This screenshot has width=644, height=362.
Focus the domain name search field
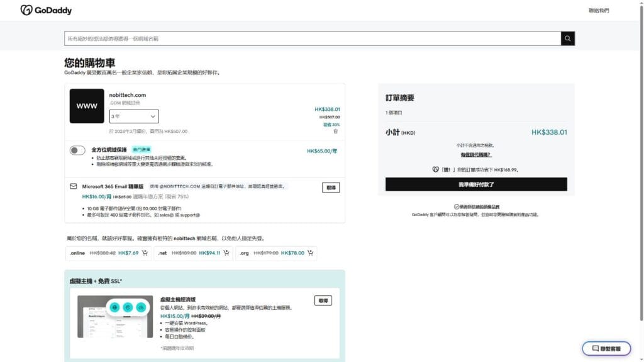pyautogui.click(x=313, y=38)
